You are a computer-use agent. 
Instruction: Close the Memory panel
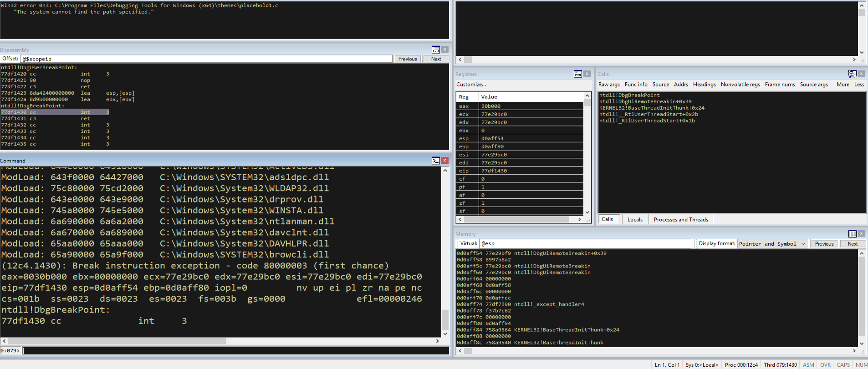(862, 233)
